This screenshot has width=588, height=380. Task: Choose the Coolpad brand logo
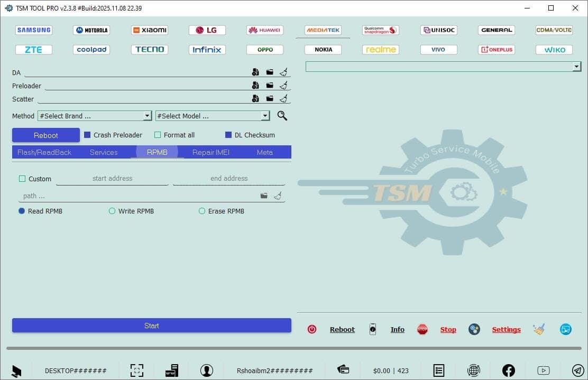(91, 50)
